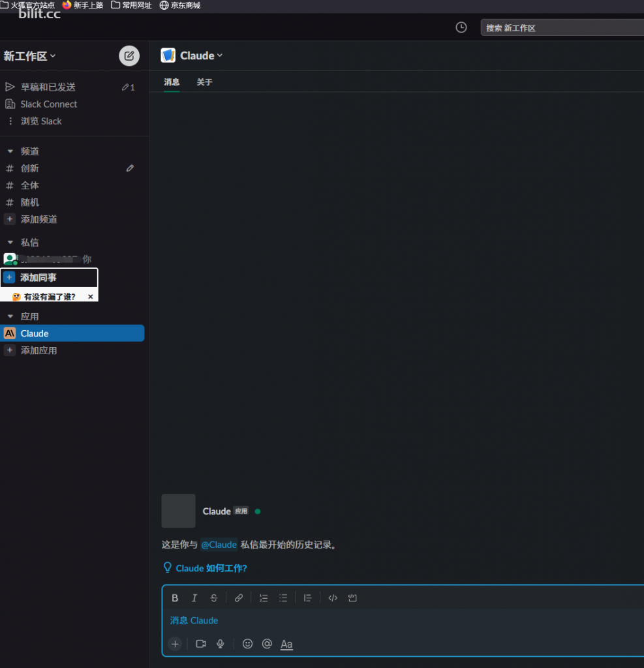Screen dimensions: 644x668
Task: Open the Claude 如何工作? link
Action: [x=211, y=568]
